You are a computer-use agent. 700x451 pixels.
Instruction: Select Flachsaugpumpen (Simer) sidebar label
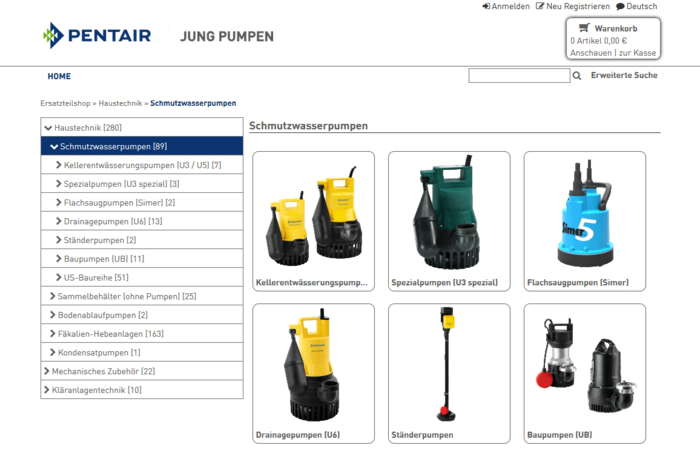click(119, 203)
